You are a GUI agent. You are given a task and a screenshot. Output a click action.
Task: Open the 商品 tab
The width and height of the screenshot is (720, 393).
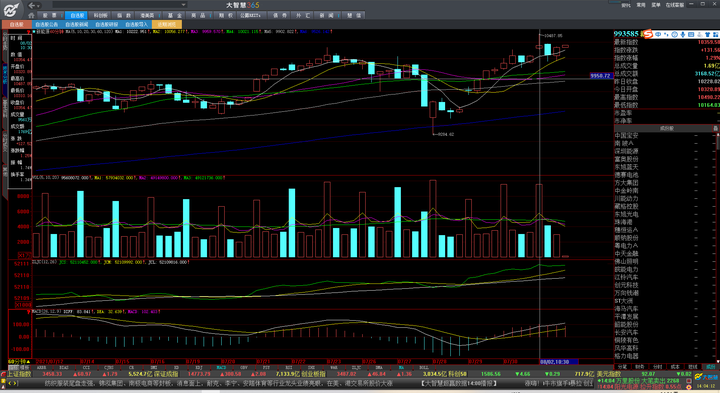(x=198, y=15)
